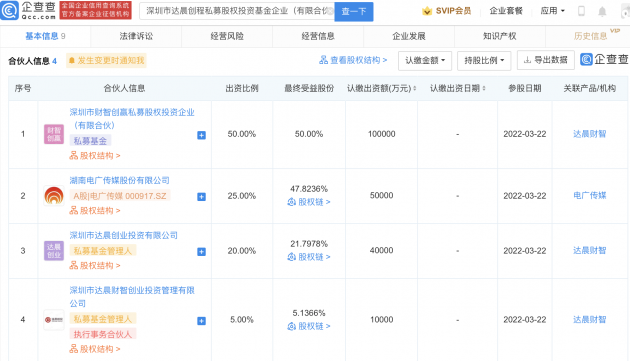Open 湖南电广传媒股份有限公司 link

click(119, 180)
